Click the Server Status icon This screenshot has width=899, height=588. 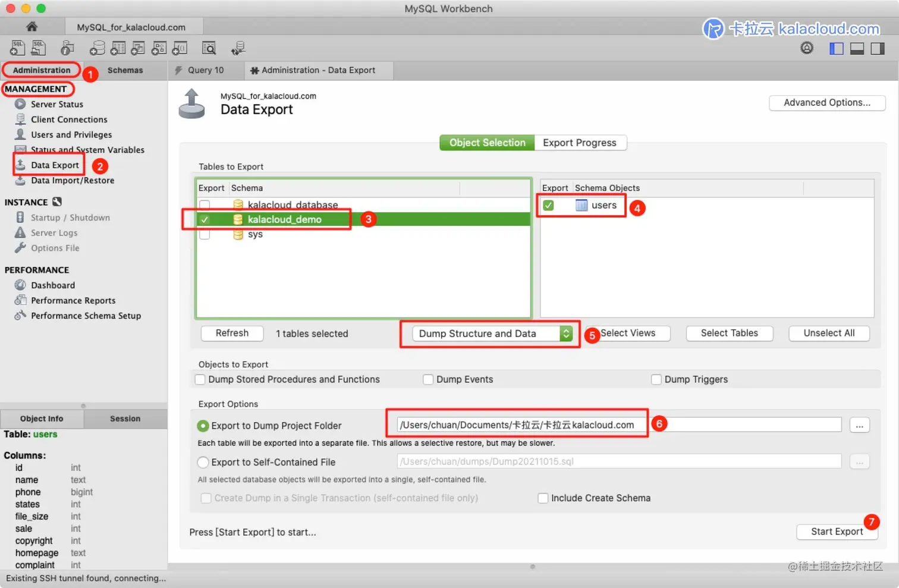point(20,104)
